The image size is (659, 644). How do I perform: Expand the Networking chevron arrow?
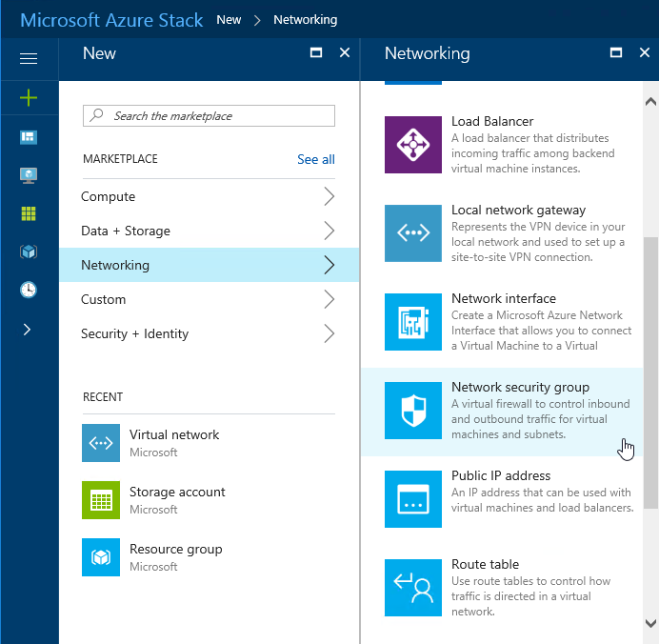(x=329, y=265)
